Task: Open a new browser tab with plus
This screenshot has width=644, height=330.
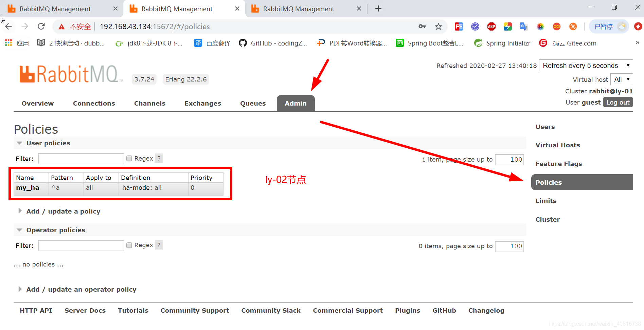Action: pos(378,9)
